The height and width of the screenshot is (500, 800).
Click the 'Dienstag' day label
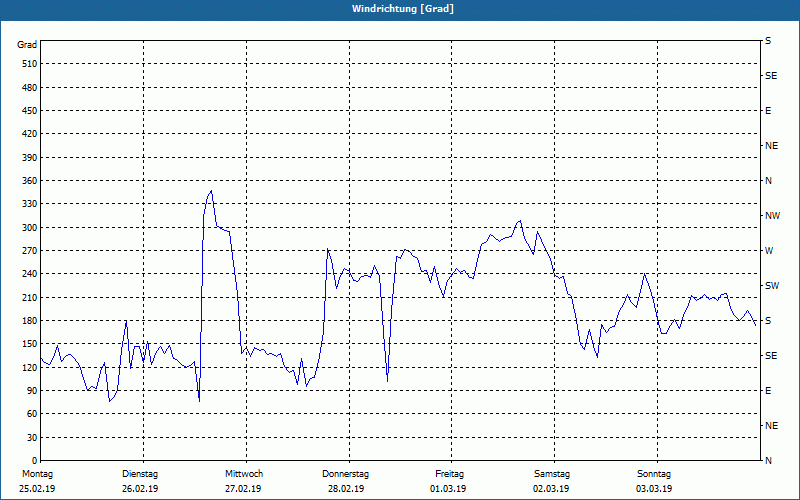point(140,474)
